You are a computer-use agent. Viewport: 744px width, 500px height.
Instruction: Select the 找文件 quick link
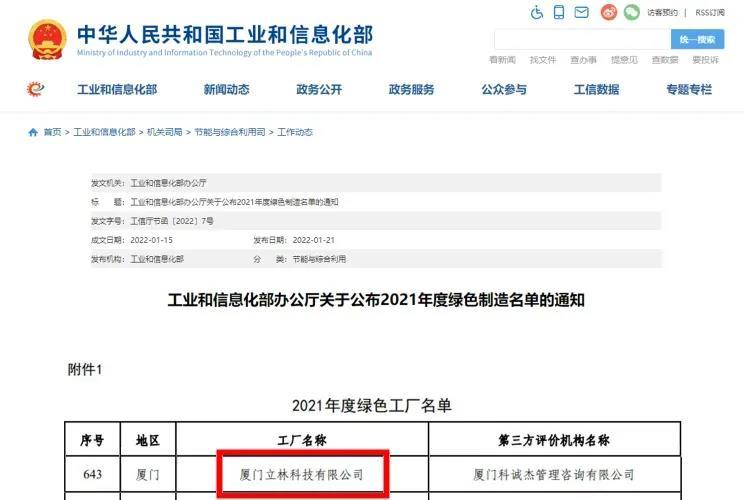pyautogui.click(x=543, y=60)
